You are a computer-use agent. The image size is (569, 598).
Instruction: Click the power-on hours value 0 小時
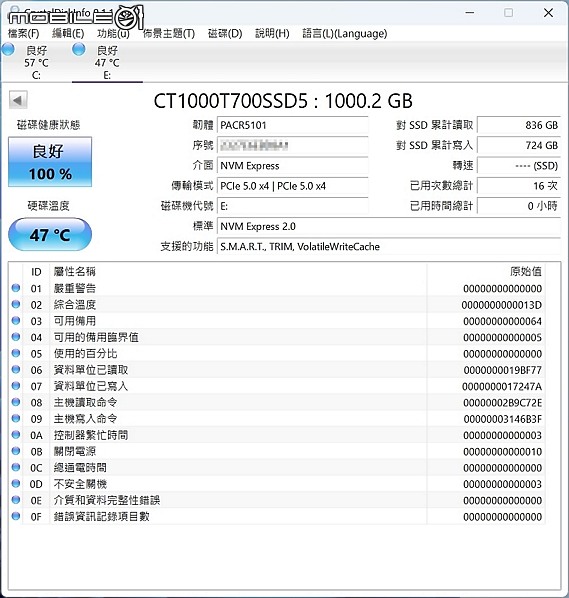[519, 206]
